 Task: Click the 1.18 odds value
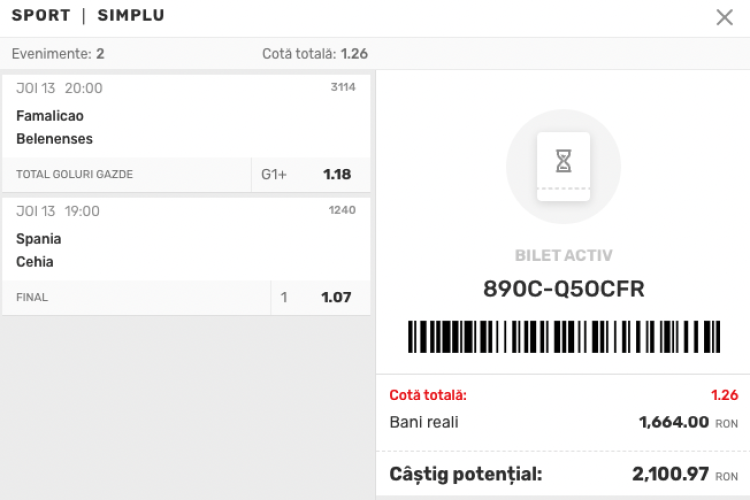(x=337, y=174)
